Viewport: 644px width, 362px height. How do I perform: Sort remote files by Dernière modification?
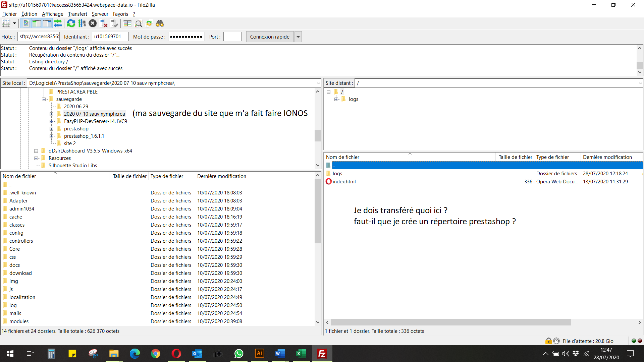pyautogui.click(x=607, y=157)
